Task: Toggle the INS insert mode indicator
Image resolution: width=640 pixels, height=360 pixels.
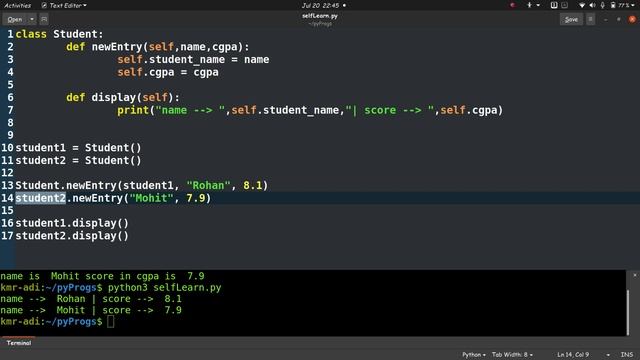Action: coord(627,355)
